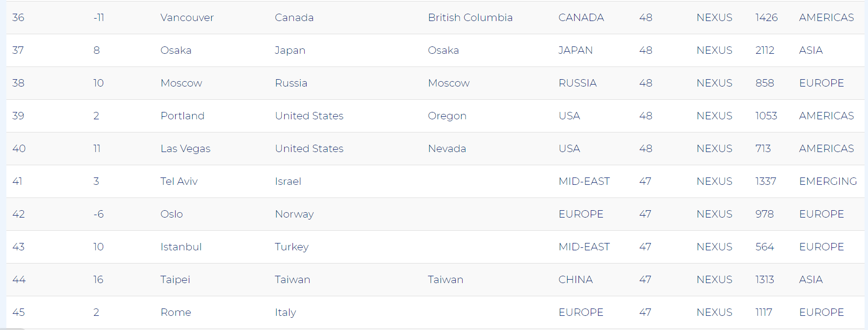Select the Rome city entry
868x330 pixels.
(x=176, y=312)
